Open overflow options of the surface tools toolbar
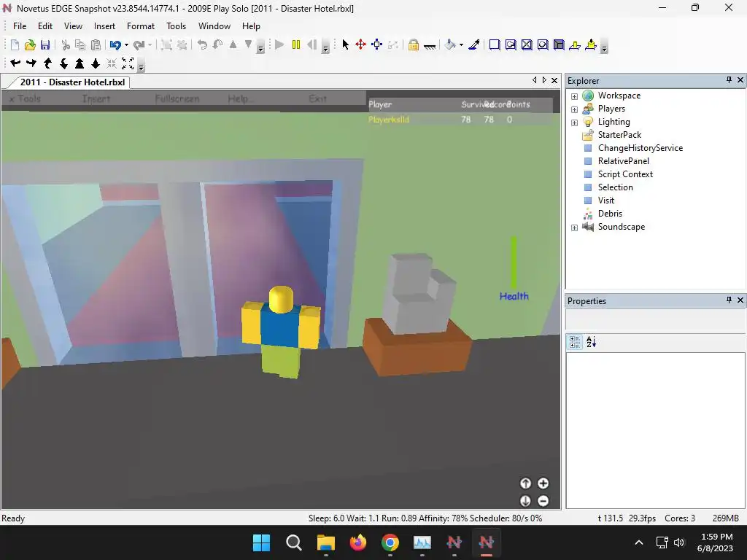747x560 pixels. point(604,47)
